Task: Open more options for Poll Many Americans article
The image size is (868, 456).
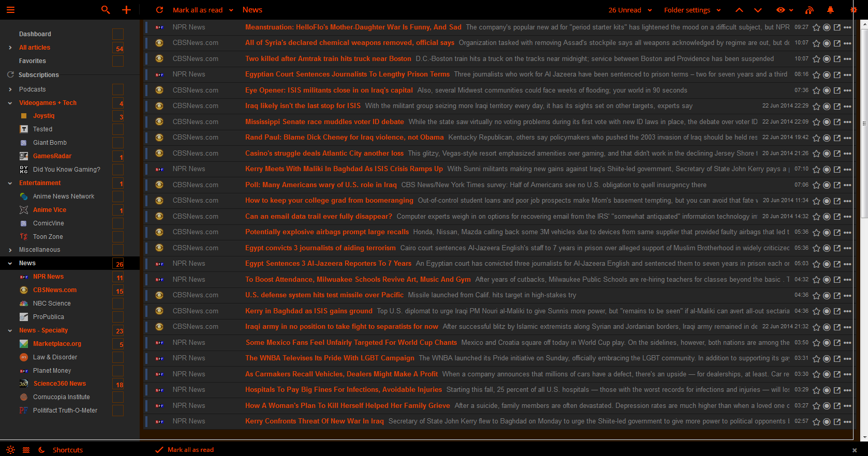Action: tap(847, 185)
